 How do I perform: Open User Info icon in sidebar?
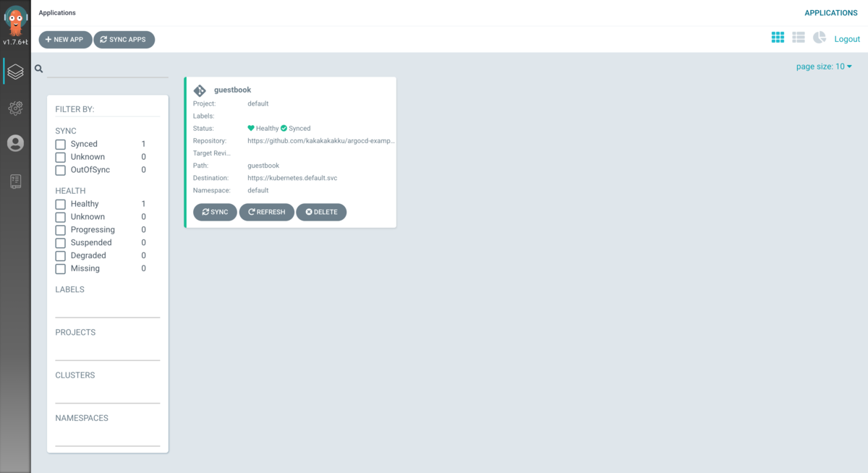(15, 143)
